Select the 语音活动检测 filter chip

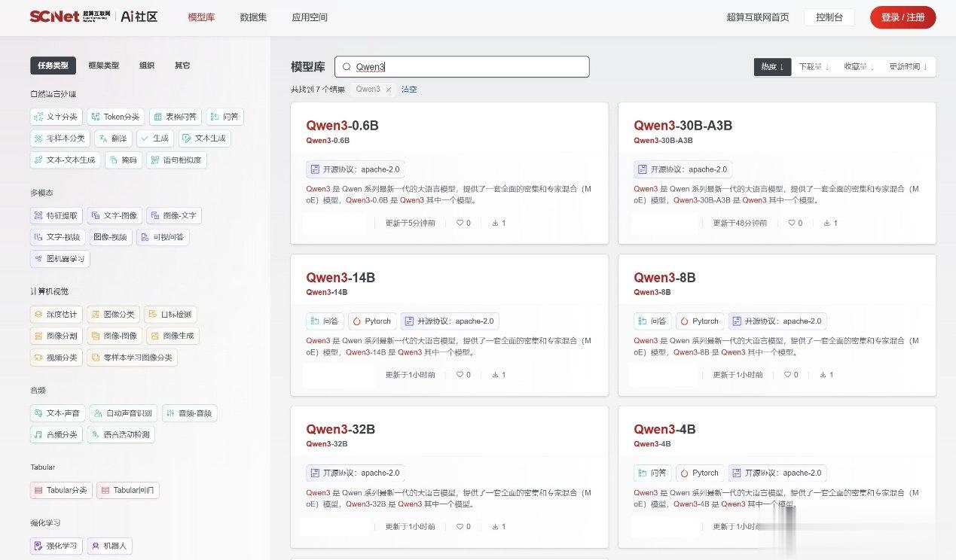point(121,434)
